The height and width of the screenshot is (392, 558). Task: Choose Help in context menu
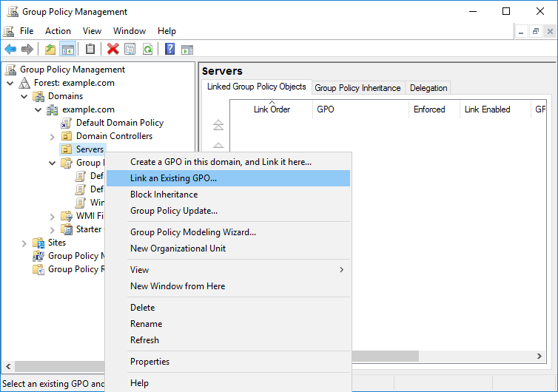228,383
